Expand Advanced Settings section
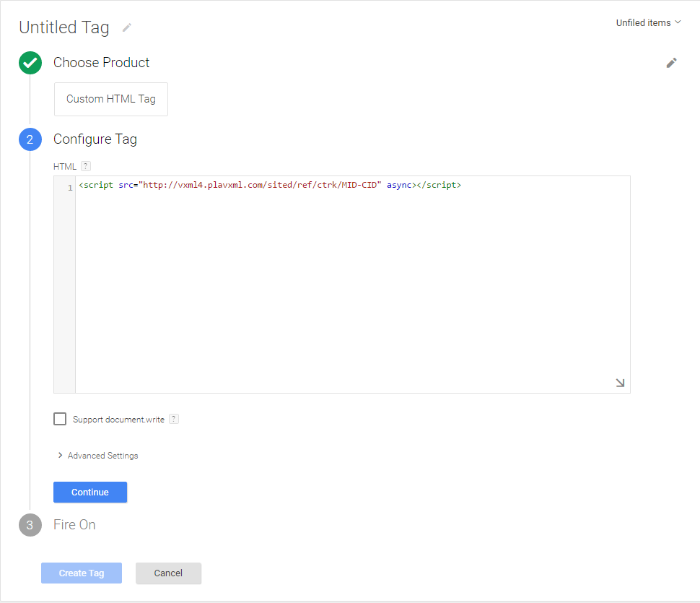The image size is (700, 603). 98,456
